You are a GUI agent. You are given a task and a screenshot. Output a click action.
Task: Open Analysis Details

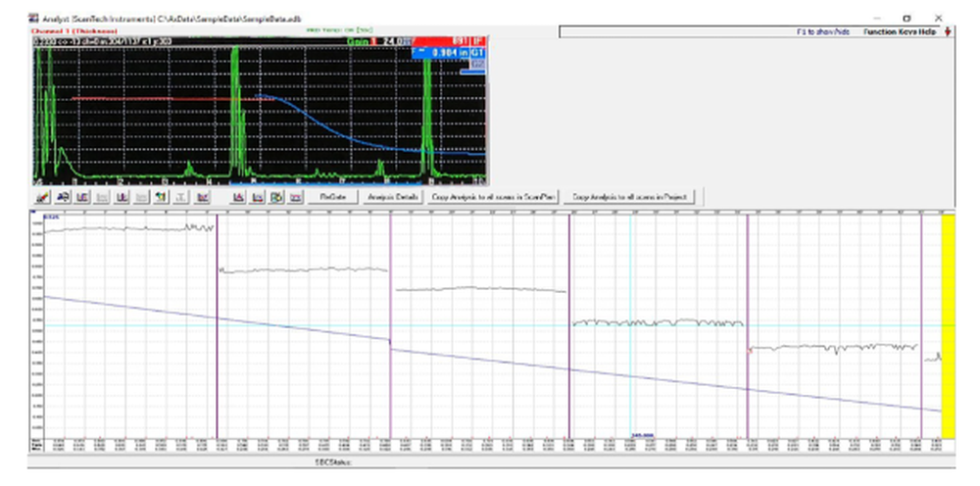point(393,197)
